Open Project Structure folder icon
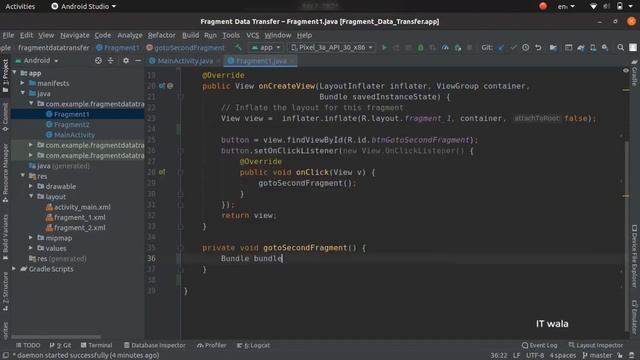 coord(553,48)
